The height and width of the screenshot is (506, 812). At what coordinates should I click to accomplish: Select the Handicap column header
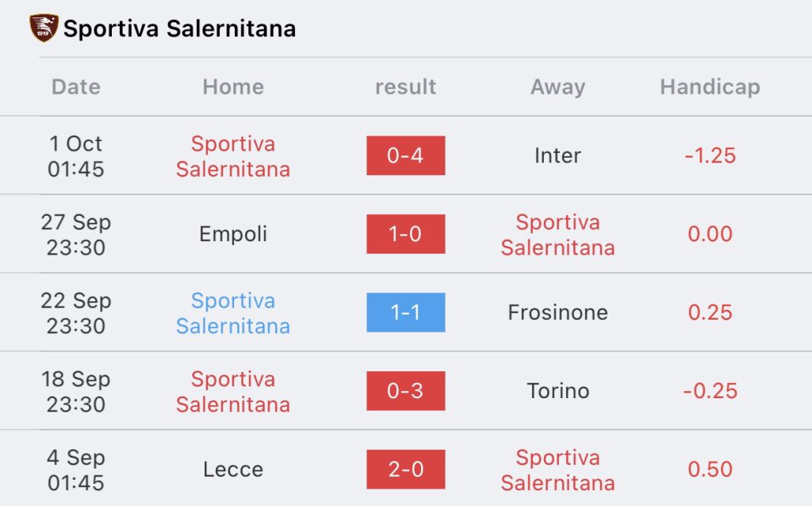[710, 87]
